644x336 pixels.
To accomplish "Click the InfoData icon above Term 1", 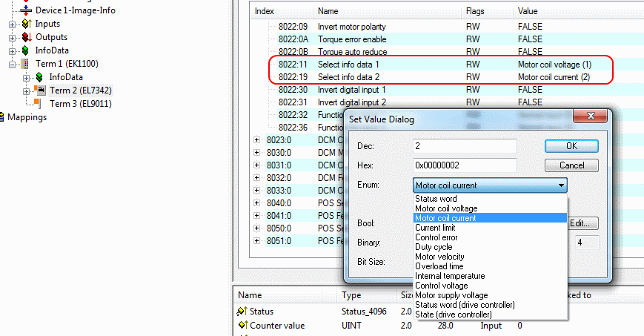I will 26,50.
